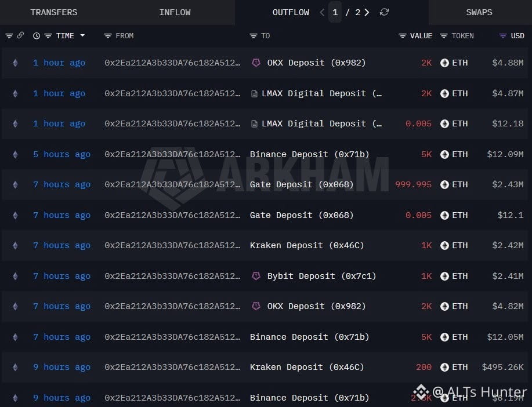Open Binance Deposit (0x71b) in $12.05M row
This screenshot has width=532, height=407.
click(309, 337)
